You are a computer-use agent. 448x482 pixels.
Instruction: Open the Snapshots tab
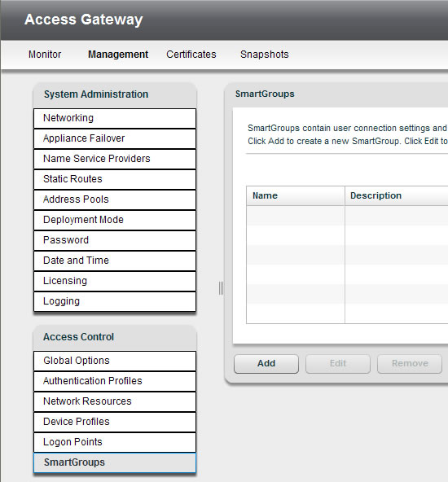pos(265,55)
